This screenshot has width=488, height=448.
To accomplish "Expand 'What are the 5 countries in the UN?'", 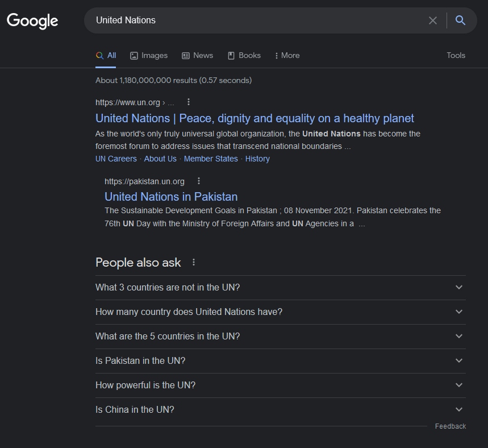I will tap(281, 337).
